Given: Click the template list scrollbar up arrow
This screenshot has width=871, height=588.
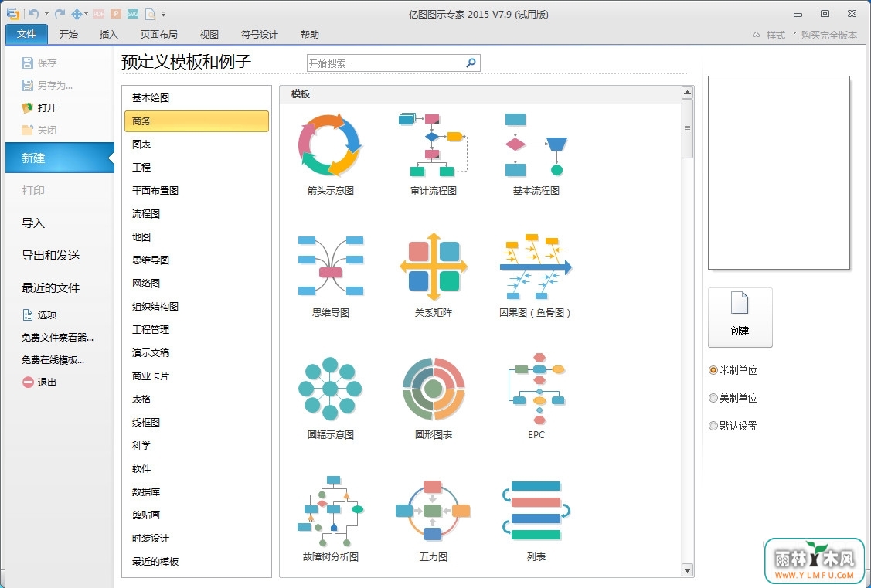Looking at the screenshot, I should coord(687,93).
